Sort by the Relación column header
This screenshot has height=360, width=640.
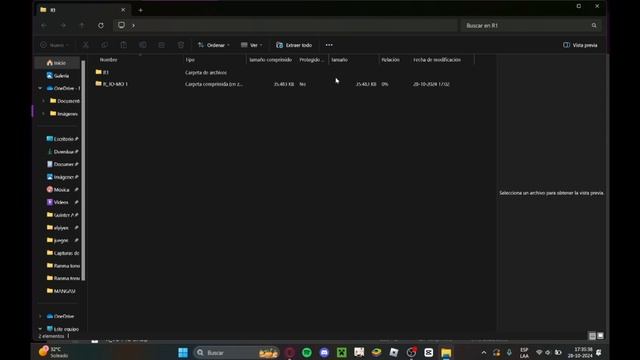(x=391, y=60)
